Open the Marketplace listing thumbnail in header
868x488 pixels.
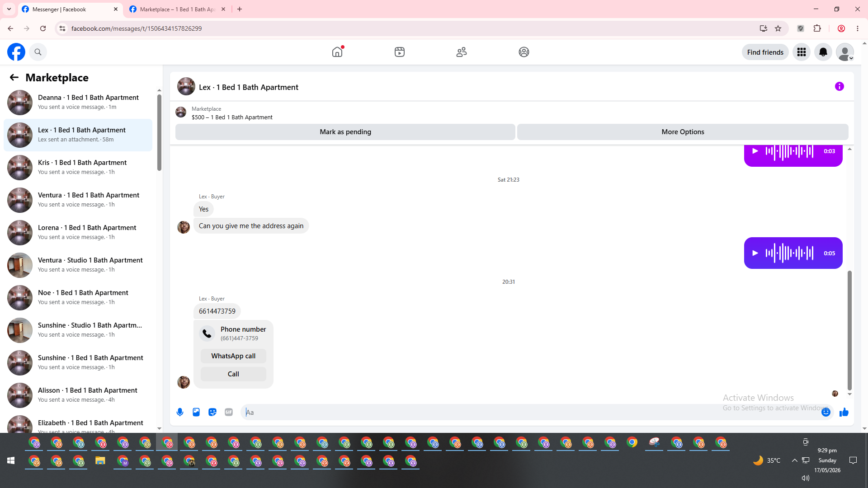point(181,113)
